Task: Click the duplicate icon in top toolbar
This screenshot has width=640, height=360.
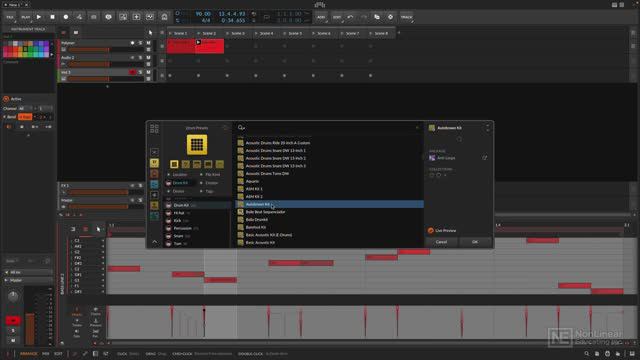Action: point(377,17)
